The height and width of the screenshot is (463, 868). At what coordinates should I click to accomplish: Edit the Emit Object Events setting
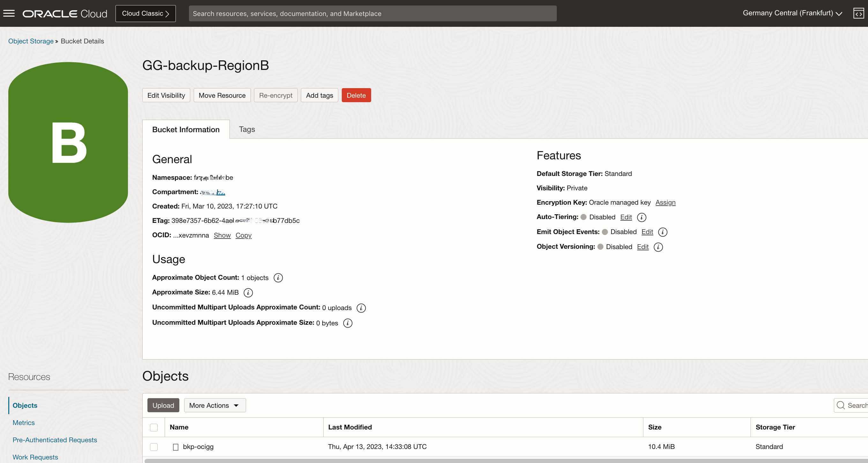pos(647,232)
